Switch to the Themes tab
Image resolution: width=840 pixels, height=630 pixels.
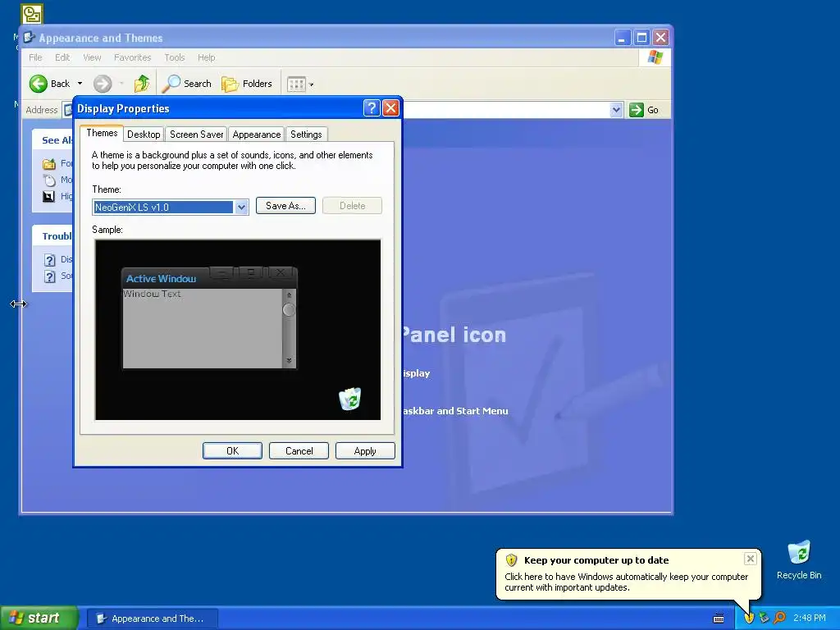click(102, 133)
